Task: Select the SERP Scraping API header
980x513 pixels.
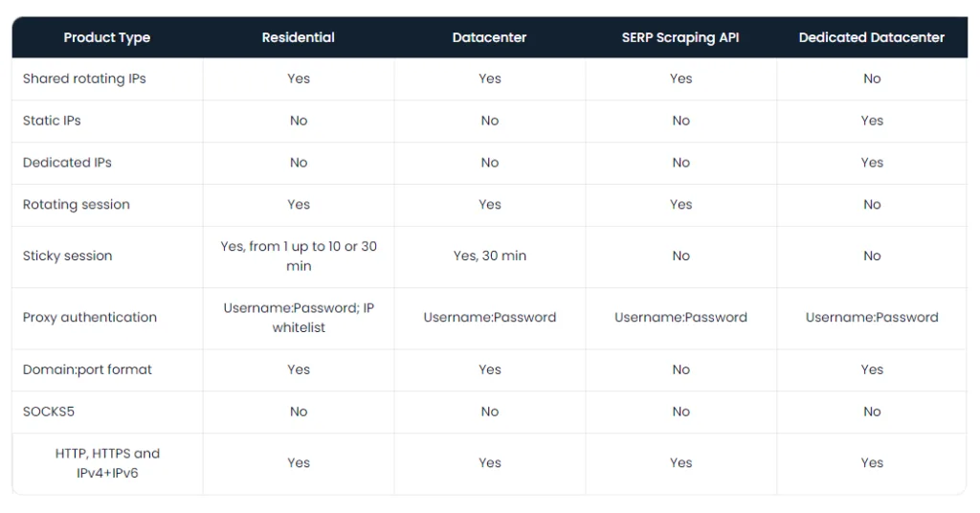Action: pos(680,38)
